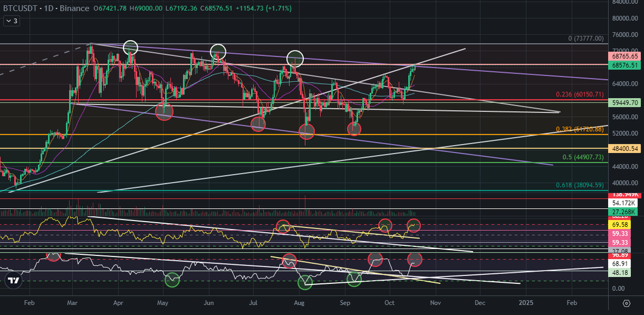The height and width of the screenshot is (315, 644).
Task: Click the 59449.70 green price label
Action: point(624,102)
